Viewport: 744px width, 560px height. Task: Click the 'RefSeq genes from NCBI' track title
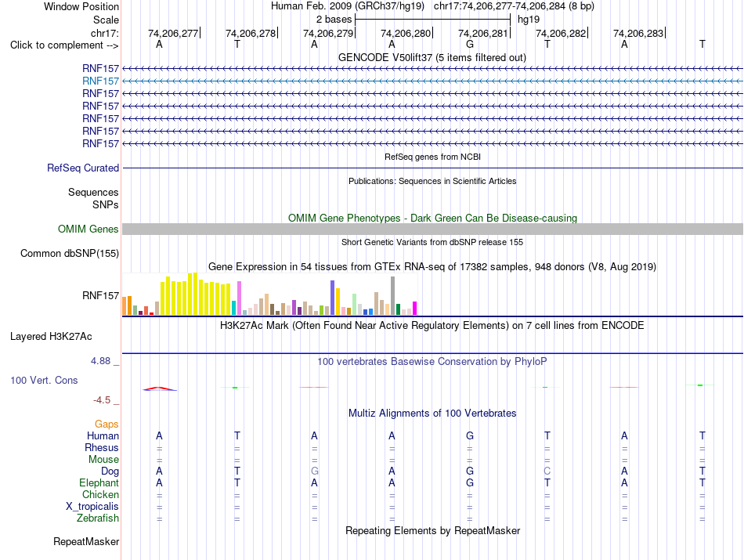coord(433,157)
